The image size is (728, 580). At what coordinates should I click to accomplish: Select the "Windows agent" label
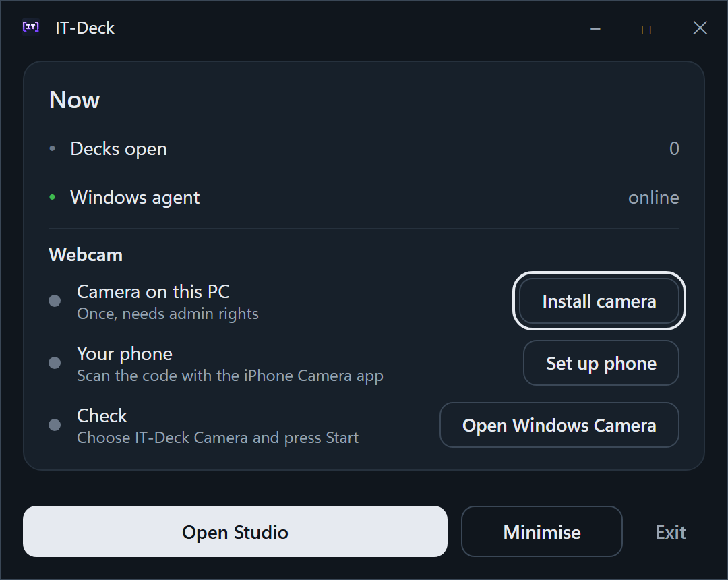point(135,198)
